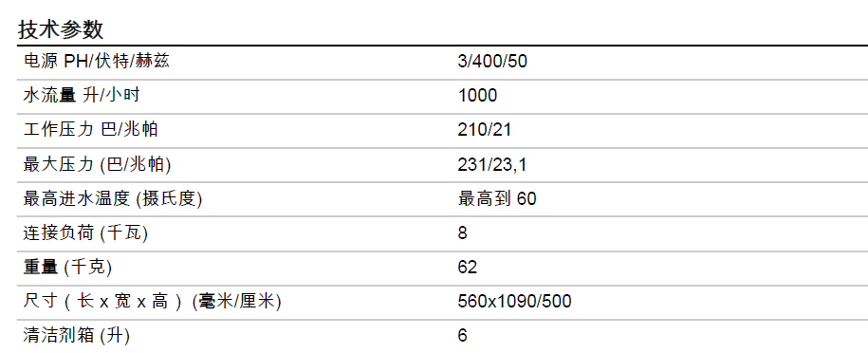Click the value 6 for 清洁剂箱
The height and width of the screenshot is (353, 868).
click(463, 336)
